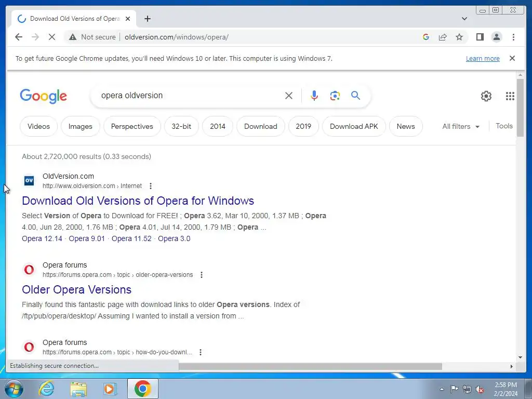532x399 pixels.
Task: Clear the search box text
Action: 289,96
